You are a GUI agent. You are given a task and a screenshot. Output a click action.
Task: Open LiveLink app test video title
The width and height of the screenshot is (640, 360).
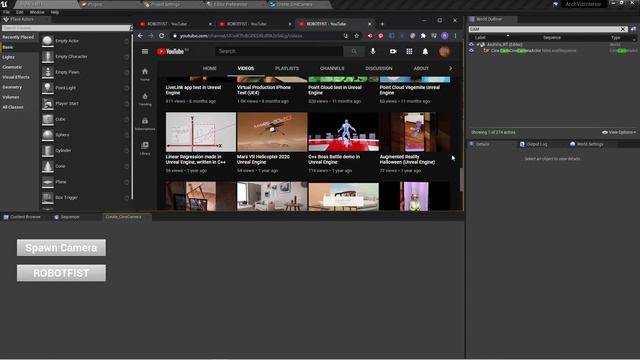click(193, 90)
